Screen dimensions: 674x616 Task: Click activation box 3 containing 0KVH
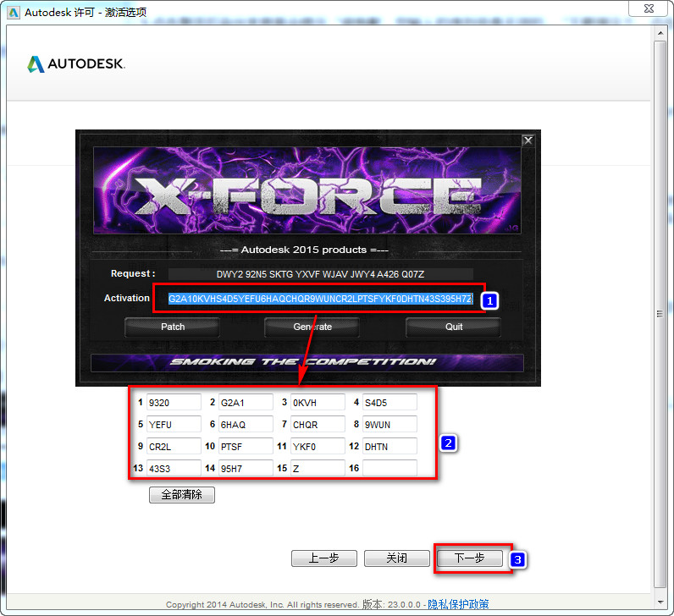(318, 403)
